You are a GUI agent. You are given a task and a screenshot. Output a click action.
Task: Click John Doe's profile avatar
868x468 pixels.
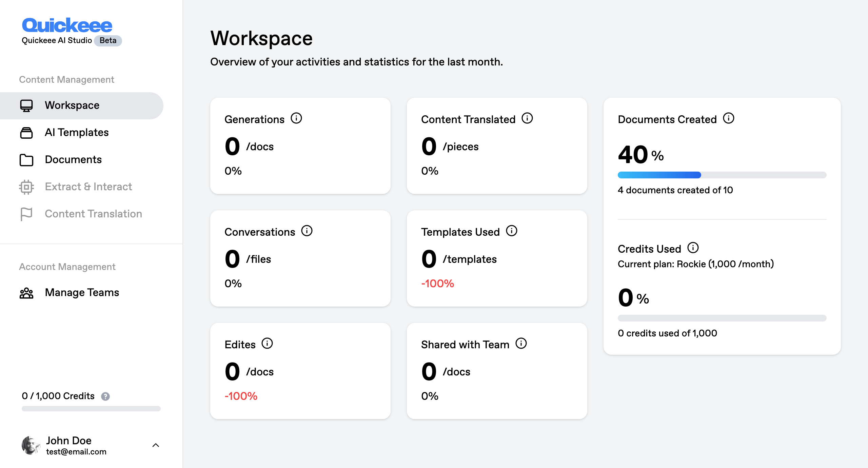(x=31, y=445)
